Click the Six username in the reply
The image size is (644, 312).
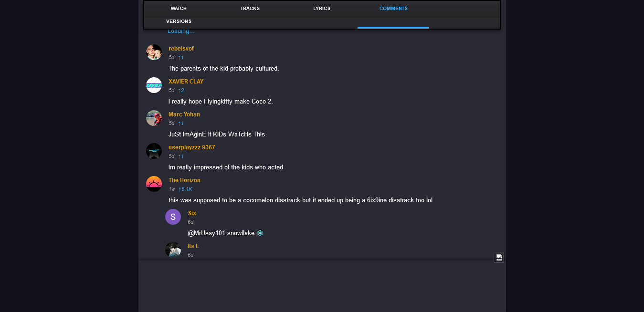coord(192,213)
